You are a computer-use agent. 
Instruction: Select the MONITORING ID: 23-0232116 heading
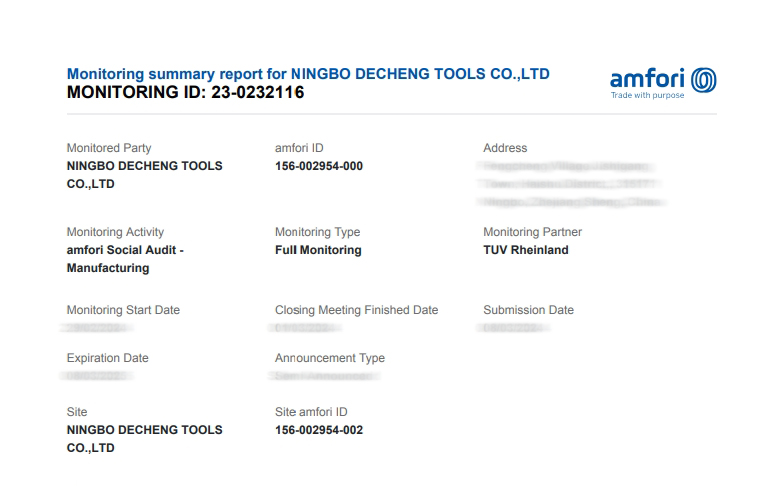click(x=185, y=93)
